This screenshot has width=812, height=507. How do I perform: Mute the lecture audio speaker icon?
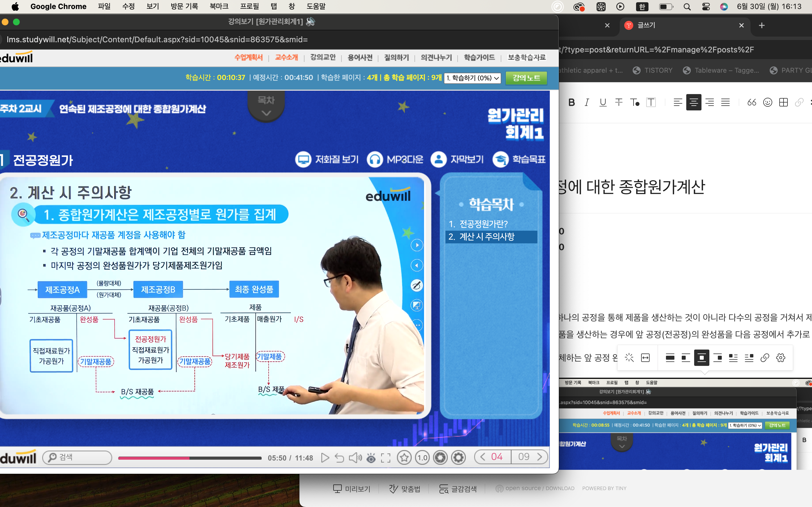[x=355, y=458]
